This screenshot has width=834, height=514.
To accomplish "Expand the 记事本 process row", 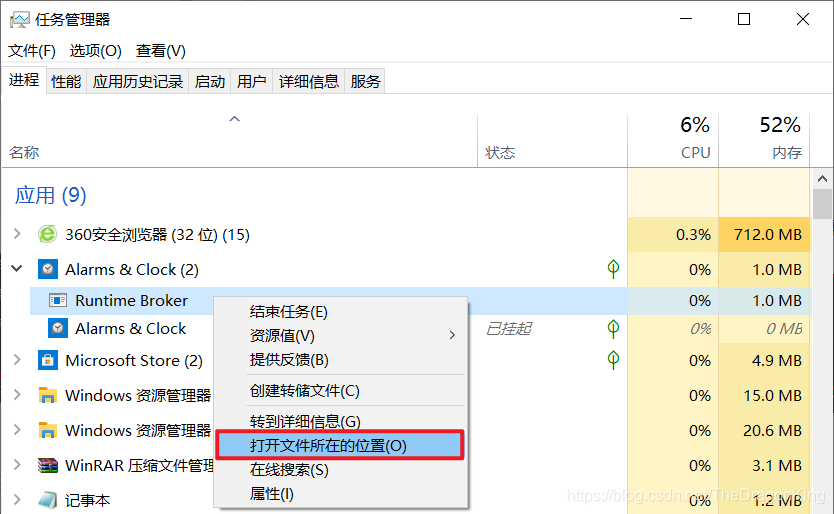I will pyautogui.click(x=17, y=500).
